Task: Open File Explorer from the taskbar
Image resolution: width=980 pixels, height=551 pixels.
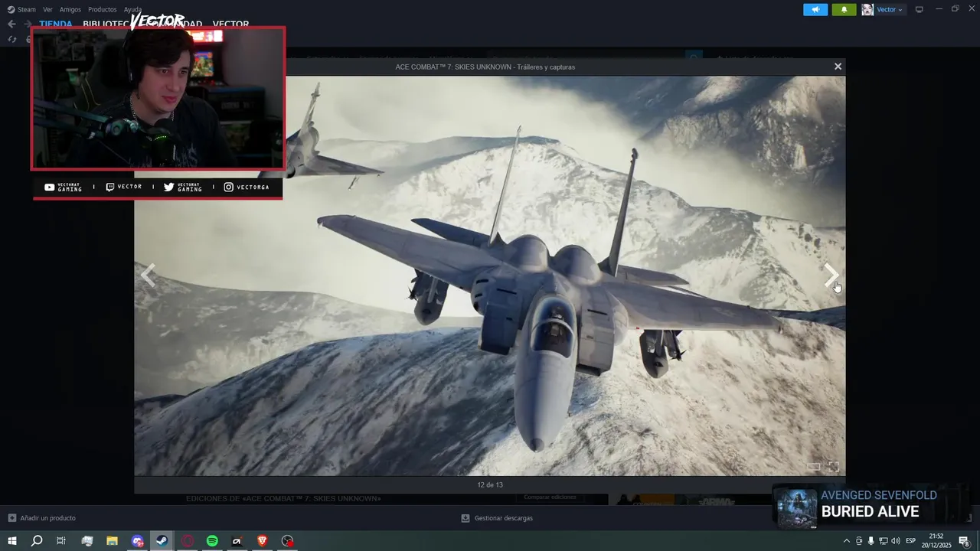Action: (x=112, y=541)
